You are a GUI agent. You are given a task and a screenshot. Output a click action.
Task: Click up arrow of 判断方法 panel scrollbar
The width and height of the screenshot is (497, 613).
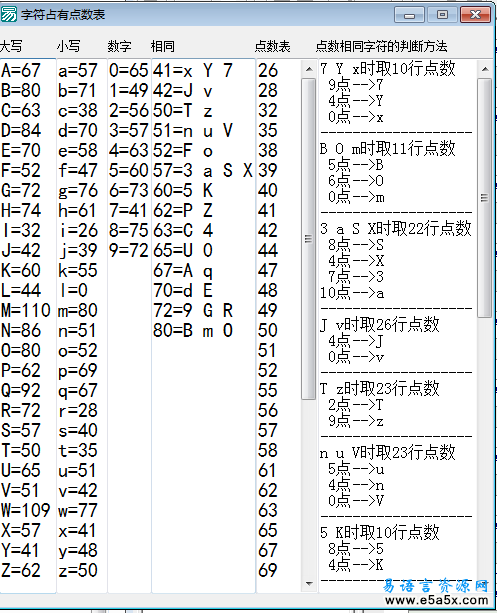coord(485,69)
